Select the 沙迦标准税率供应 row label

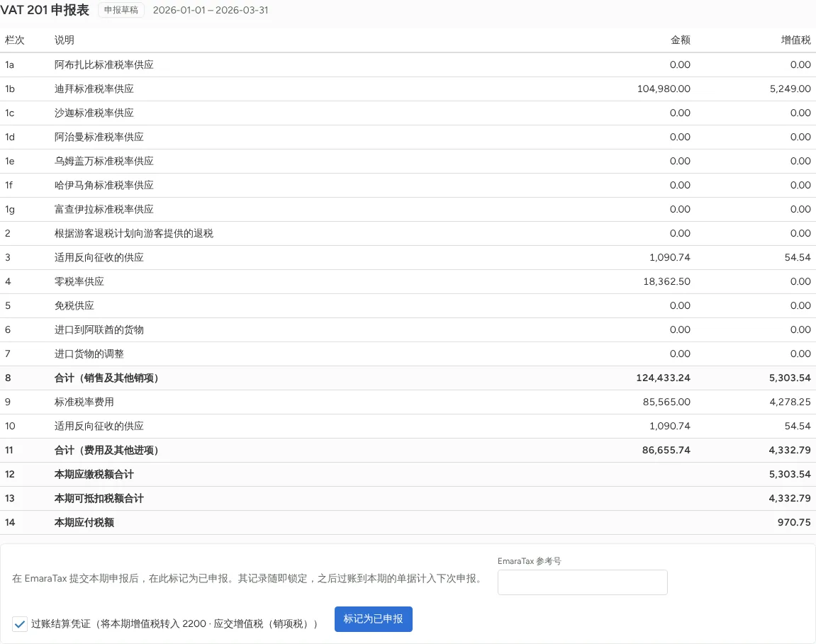tap(94, 113)
